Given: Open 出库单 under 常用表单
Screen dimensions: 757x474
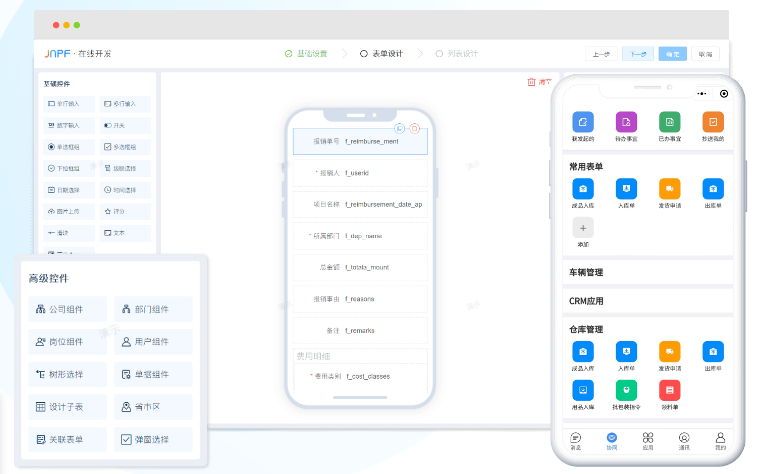Looking at the screenshot, I should 713,193.
